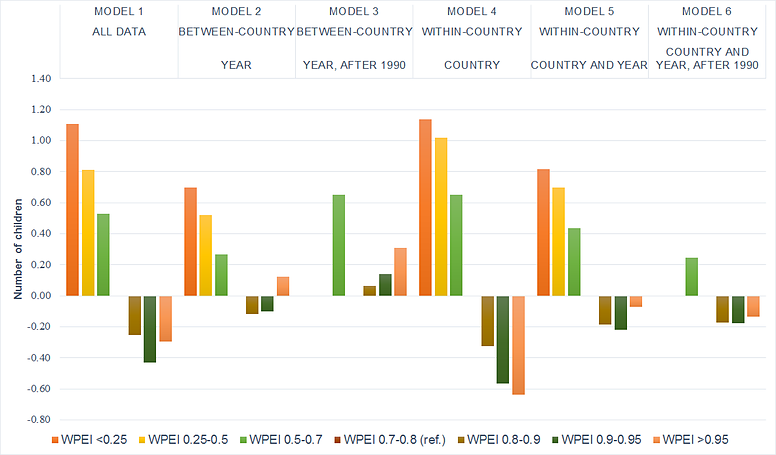
Task: Select Model 5 short light orange negative bar
Action: pos(636,302)
